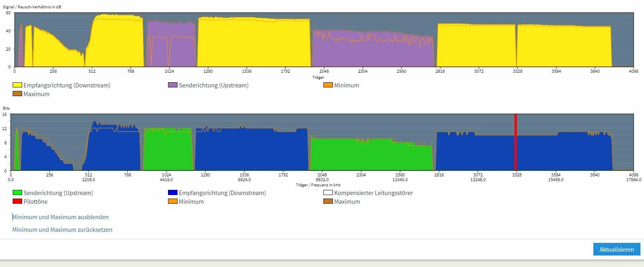
Task: Click the red pilot tone marker in Bits chart
Action: [516, 142]
